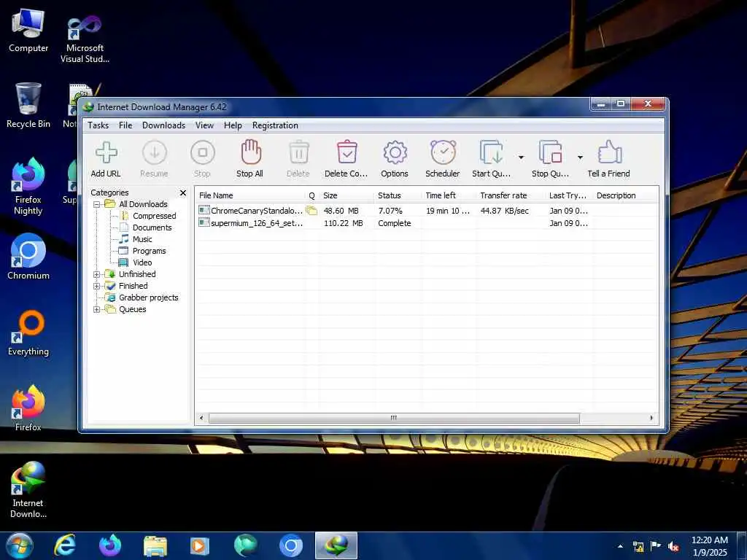Screen dimensions: 747x560
Task: Select the Queues category
Action: [x=133, y=309]
